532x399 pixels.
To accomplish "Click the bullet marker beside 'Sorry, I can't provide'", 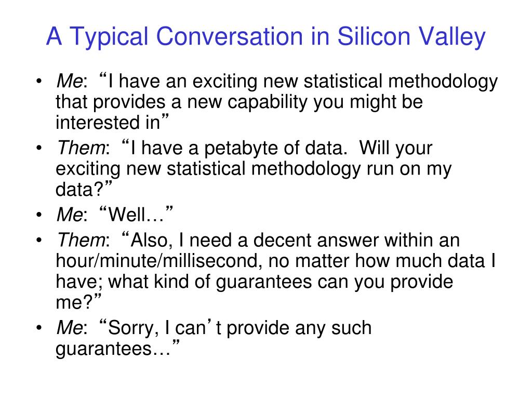I will tap(39, 328).
